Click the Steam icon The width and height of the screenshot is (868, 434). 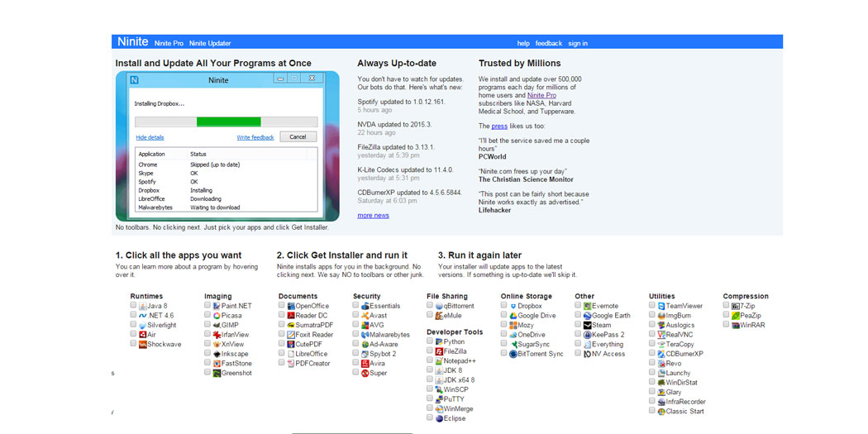587,325
